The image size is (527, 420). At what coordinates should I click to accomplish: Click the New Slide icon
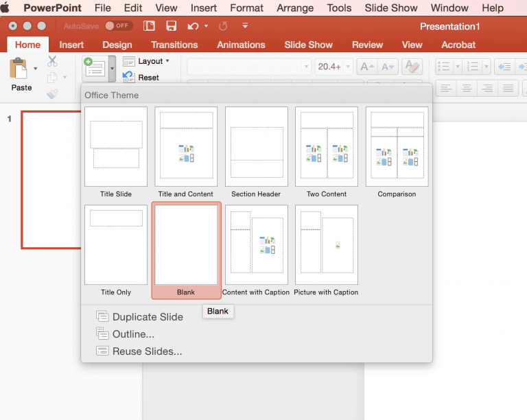[x=95, y=67]
